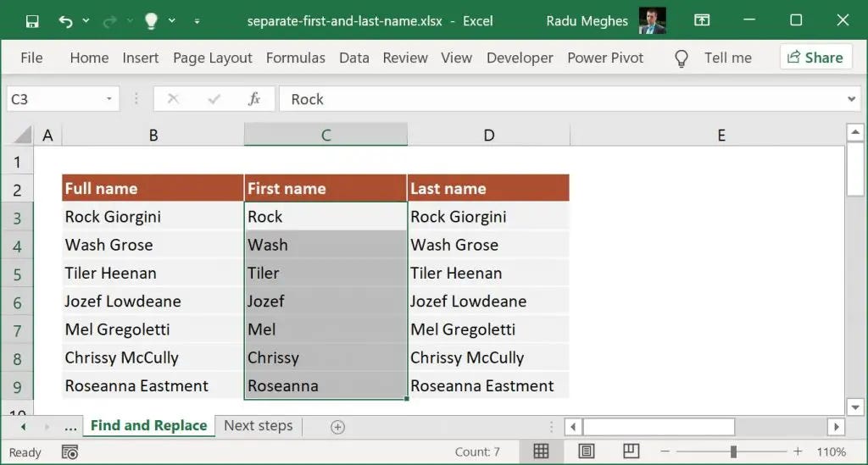Click the formula bar containing Rock

[x=562, y=99]
